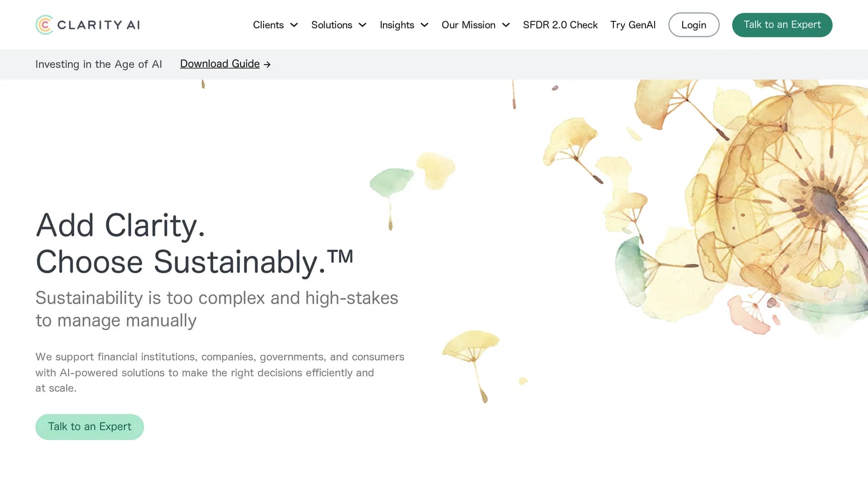Click the Clarity AI circular logo icon
868x488 pixels.
coord(44,25)
